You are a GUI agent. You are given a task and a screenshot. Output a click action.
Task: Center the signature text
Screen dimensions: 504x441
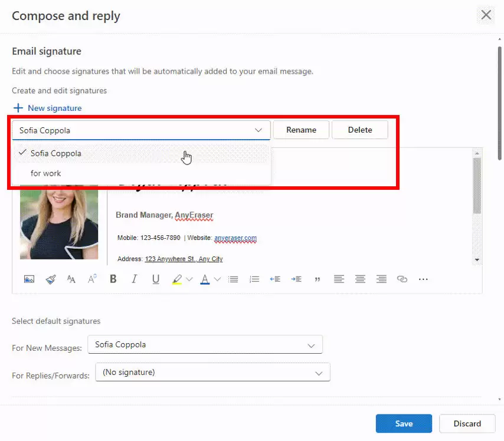tap(360, 279)
